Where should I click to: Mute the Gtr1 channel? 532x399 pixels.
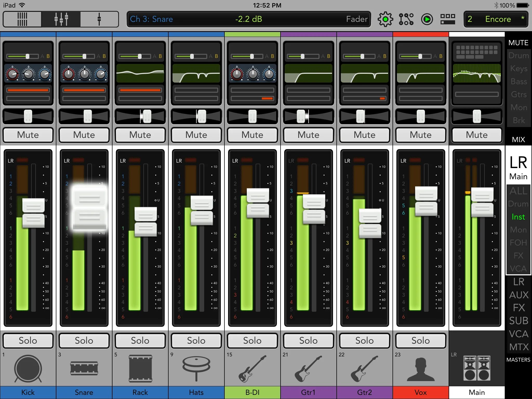[x=308, y=135]
